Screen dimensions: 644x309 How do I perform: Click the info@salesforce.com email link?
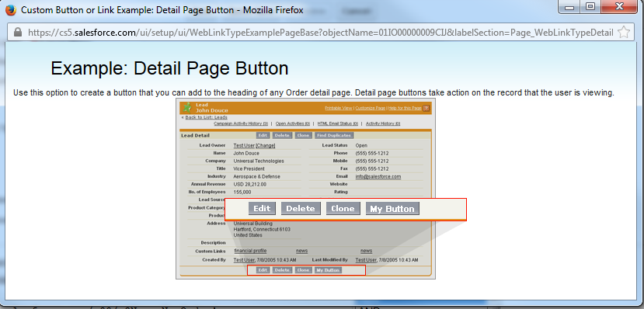(378, 176)
